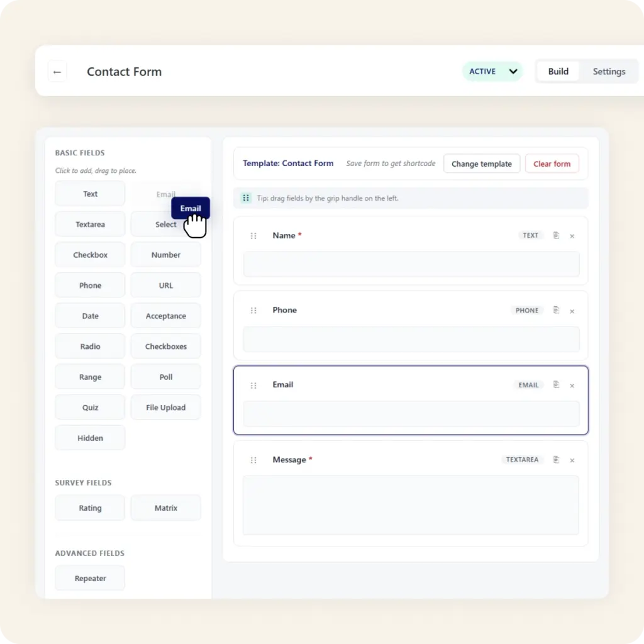The height and width of the screenshot is (644, 644).
Task: Duplicate the Name field
Action: tap(556, 235)
